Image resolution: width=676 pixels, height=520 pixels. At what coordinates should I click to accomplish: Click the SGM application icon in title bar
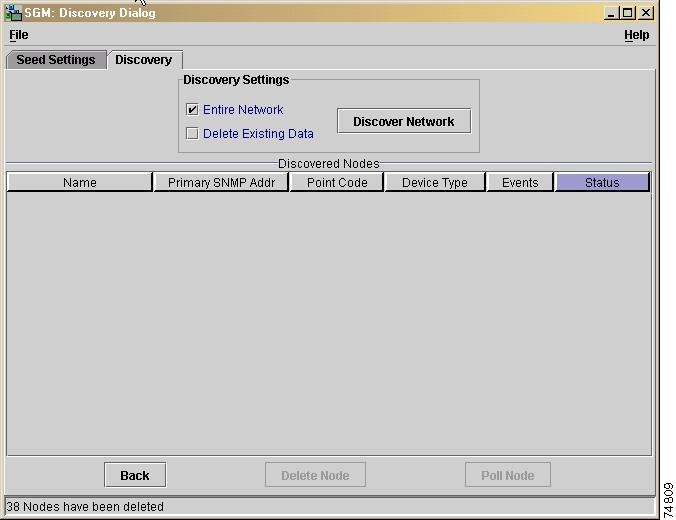pos(13,13)
